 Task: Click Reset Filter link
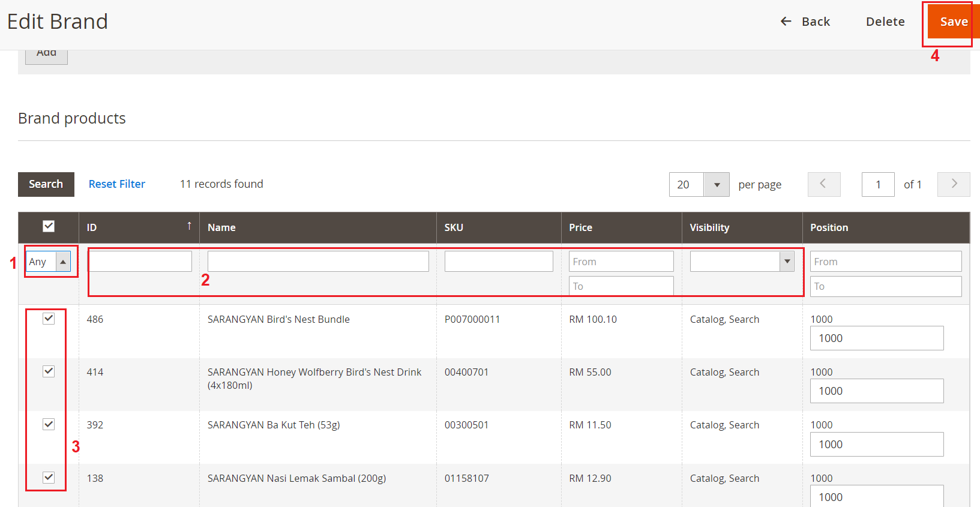(117, 184)
